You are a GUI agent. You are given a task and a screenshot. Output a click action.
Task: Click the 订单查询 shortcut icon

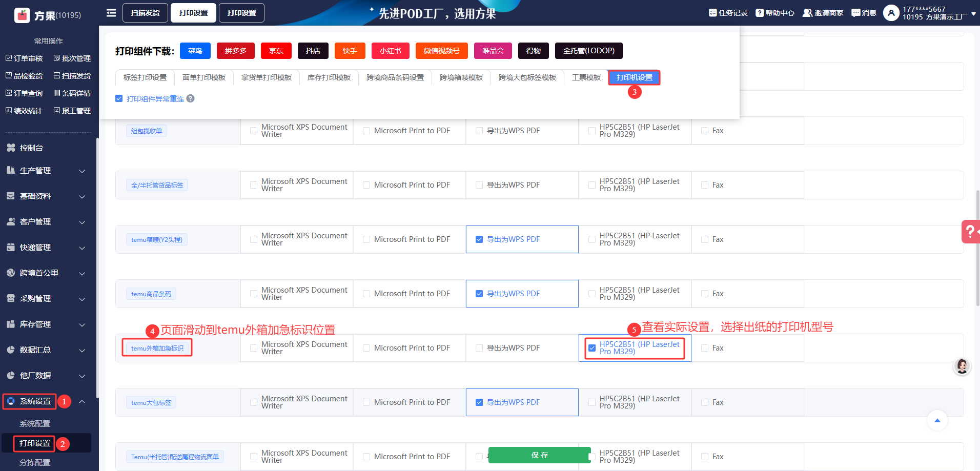coord(9,93)
